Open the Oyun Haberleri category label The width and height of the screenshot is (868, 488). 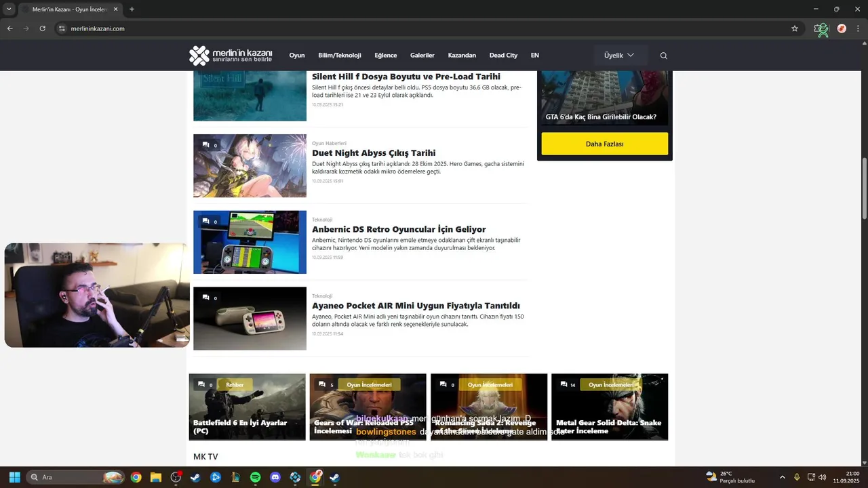pyautogui.click(x=329, y=144)
